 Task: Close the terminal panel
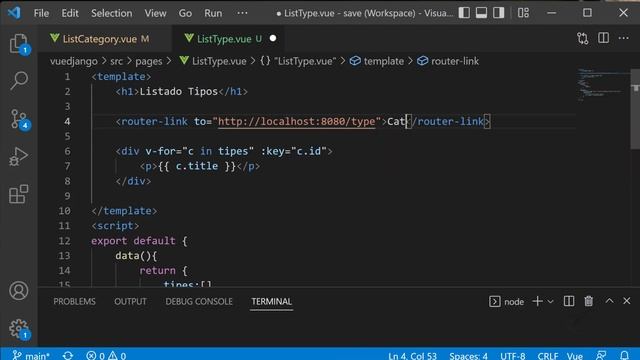[x=627, y=301]
